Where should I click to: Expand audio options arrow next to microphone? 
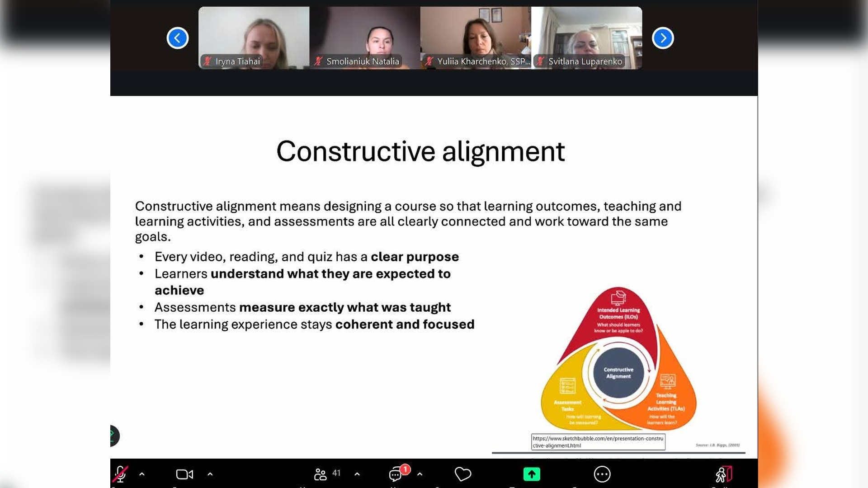click(x=142, y=474)
